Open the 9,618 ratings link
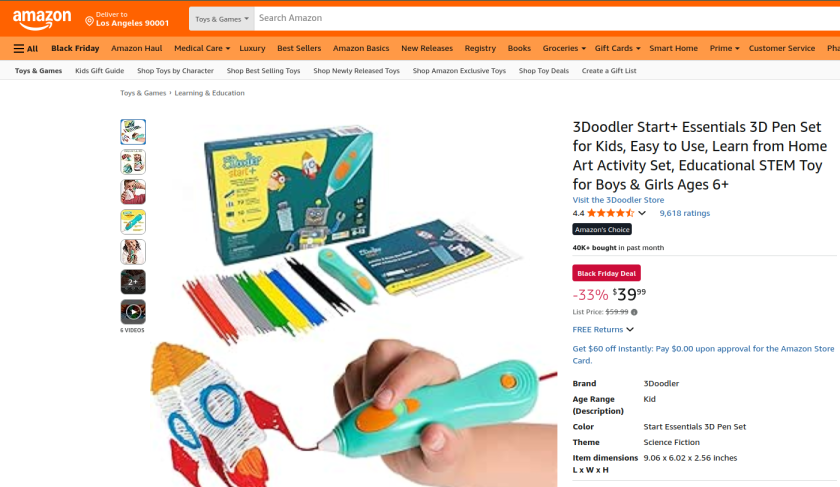This screenshot has width=840, height=487. 684,213
